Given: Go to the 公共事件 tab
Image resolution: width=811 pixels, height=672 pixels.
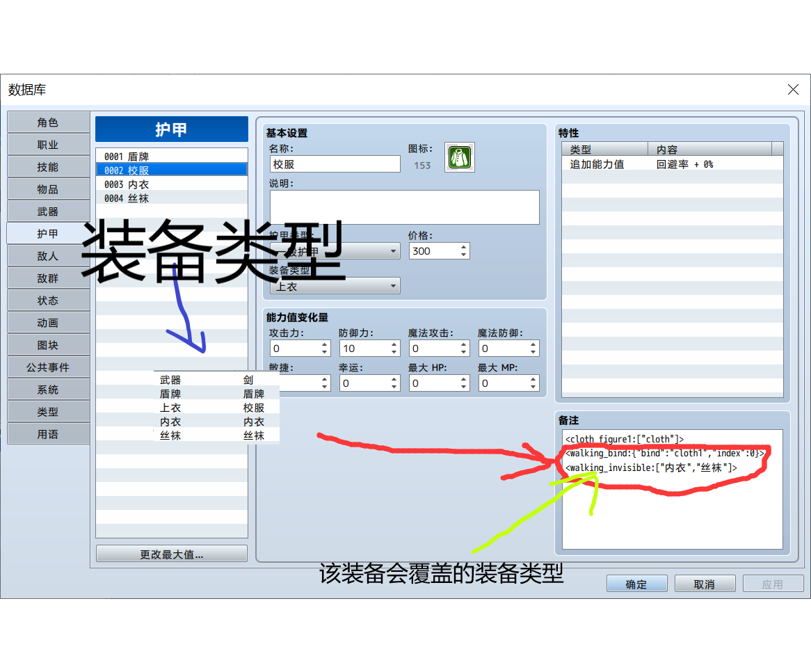Looking at the screenshot, I should pos(48,367).
